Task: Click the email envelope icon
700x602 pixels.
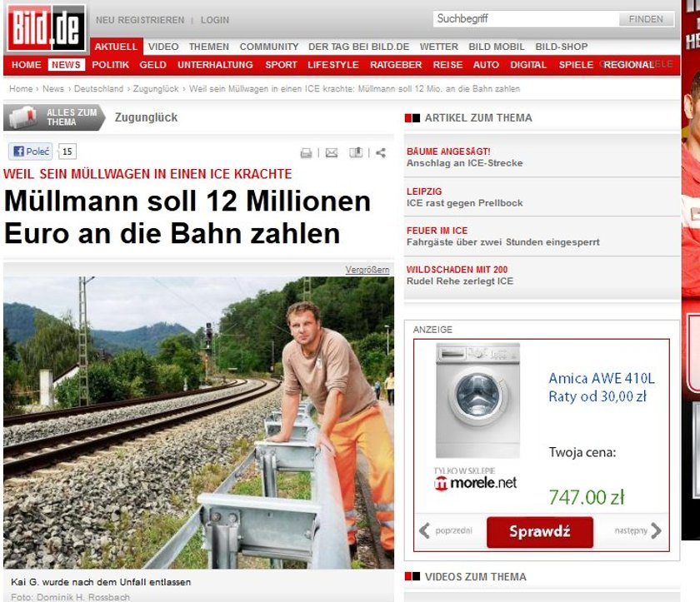Action: point(332,153)
